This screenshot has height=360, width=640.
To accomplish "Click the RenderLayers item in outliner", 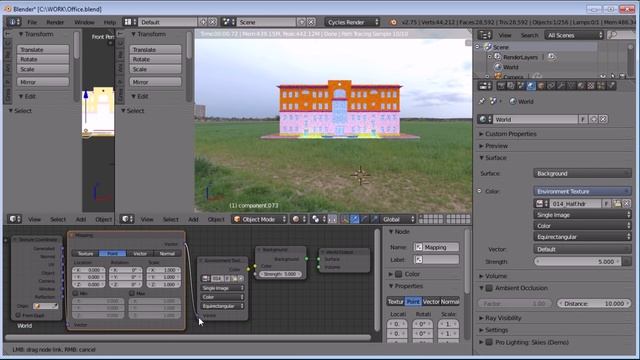I will [x=520, y=57].
